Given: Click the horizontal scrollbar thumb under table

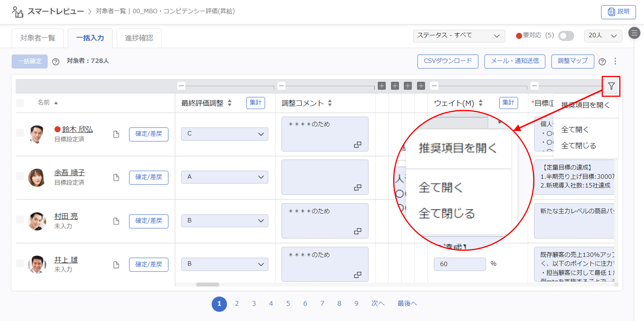Looking at the screenshot, I should [x=208, y=285].
